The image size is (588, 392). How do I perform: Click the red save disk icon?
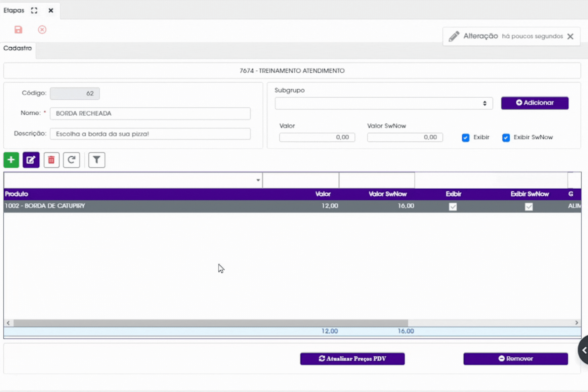click(x=18, y=30)
